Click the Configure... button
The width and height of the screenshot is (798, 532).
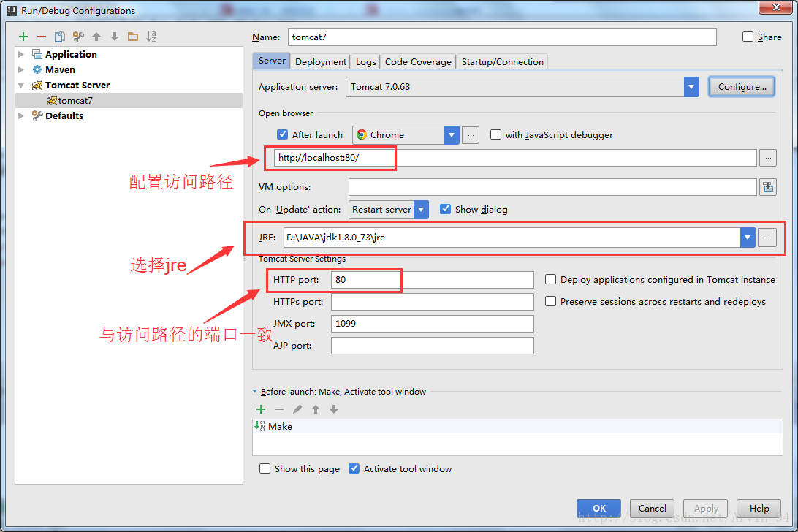[742, 86]
